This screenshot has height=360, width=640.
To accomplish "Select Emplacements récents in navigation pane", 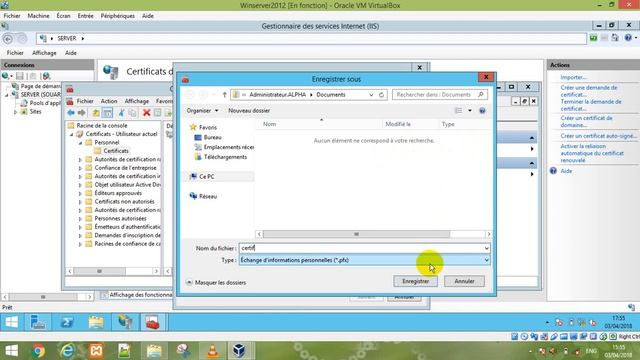I will (x=229, y=147).
